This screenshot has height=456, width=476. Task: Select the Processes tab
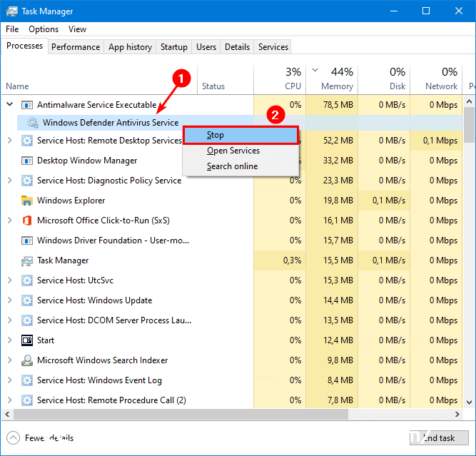(24, 46)
